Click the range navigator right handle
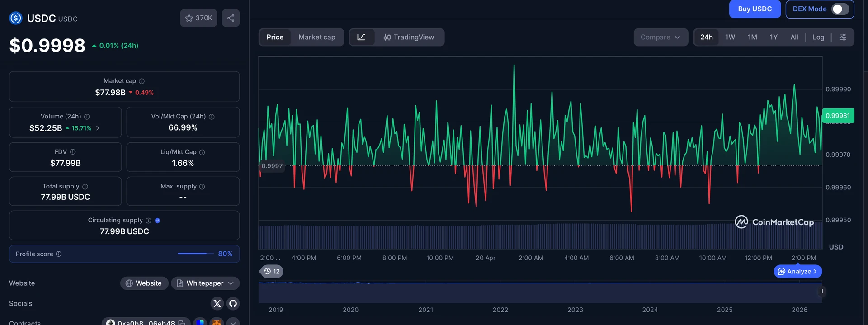The height and width of the screenshot is (325, 868). pos(821,292)
